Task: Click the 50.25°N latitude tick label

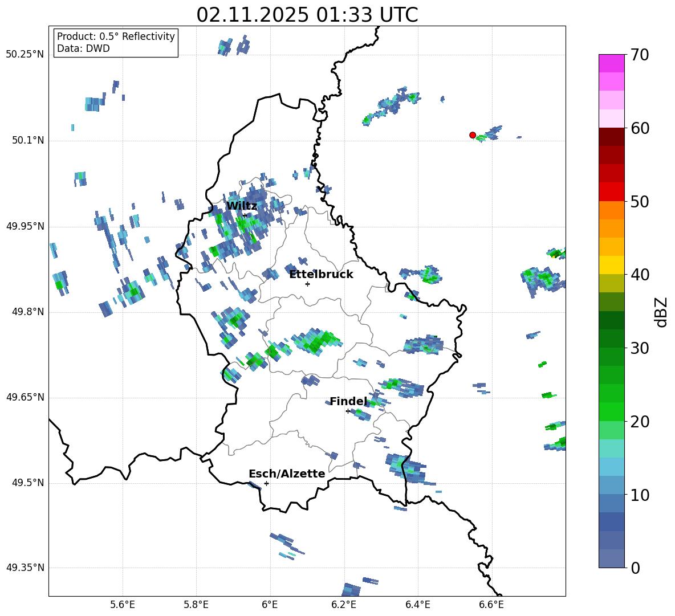Action: [x=25, y=55]
